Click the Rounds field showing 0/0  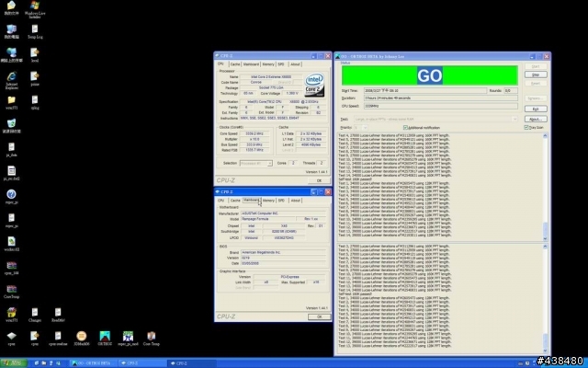(511, 90)
